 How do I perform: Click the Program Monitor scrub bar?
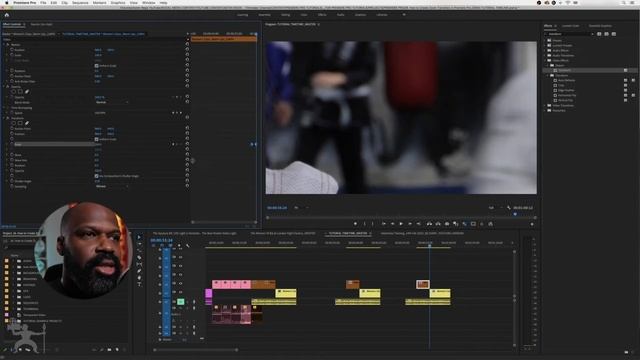coord(401,218)
